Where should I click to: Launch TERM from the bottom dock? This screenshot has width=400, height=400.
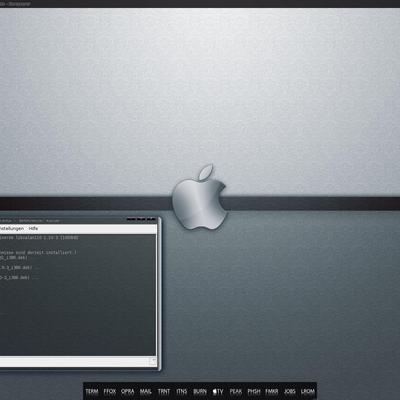click(x=92, y=392)
